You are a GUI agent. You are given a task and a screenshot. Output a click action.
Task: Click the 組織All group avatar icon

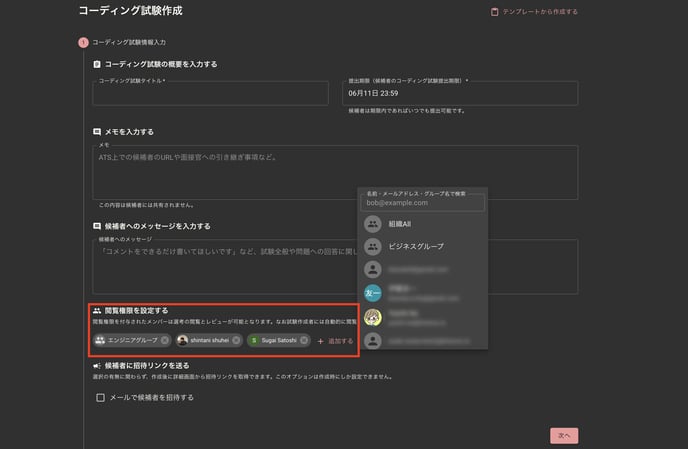pos(373,224)
